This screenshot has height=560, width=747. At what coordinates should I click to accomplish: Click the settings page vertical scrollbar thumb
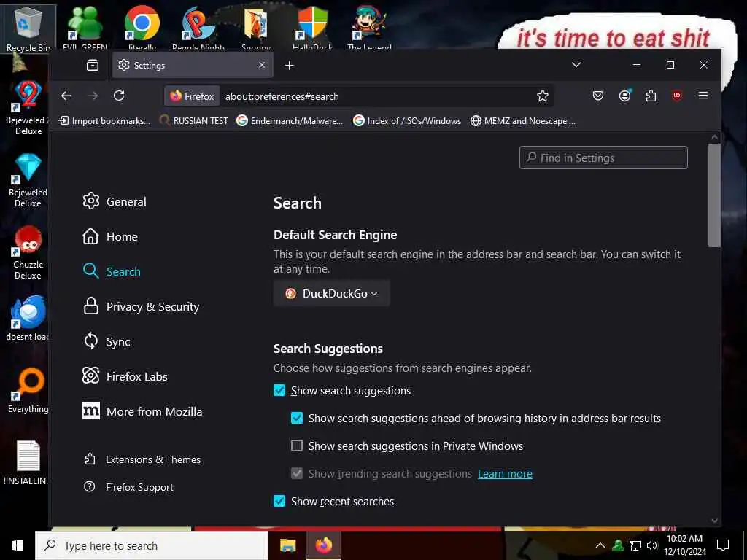point(714,195)
